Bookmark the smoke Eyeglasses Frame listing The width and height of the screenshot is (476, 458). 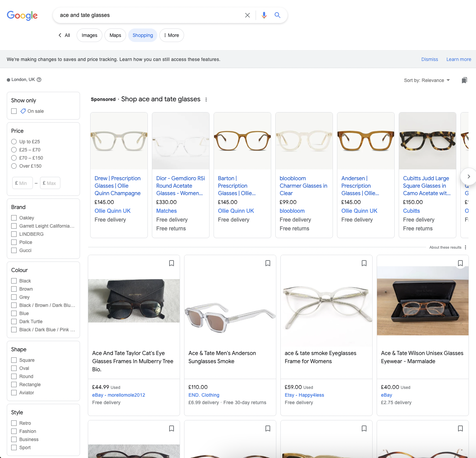click(364, 263)
